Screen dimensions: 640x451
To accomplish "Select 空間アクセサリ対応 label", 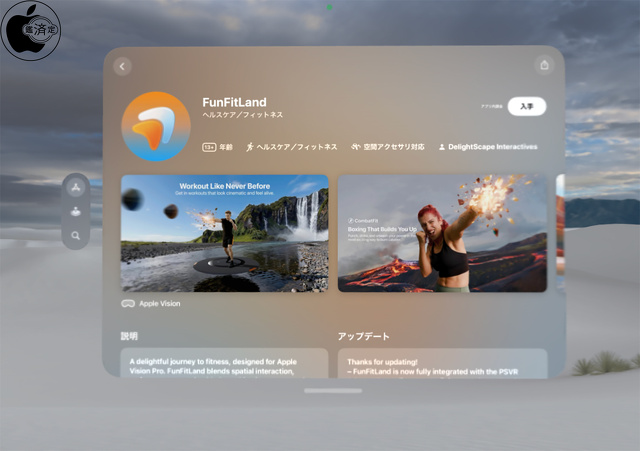I will tap(394, 147).
